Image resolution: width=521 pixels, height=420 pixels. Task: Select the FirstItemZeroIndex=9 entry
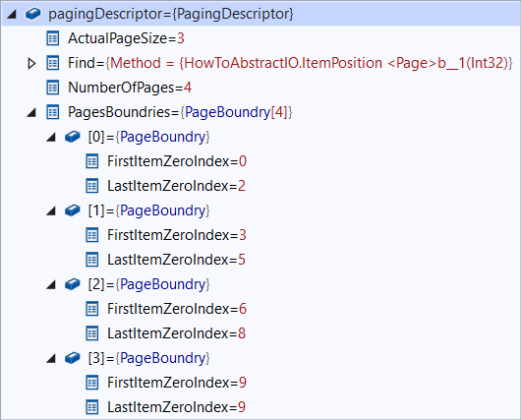(177, 383)
